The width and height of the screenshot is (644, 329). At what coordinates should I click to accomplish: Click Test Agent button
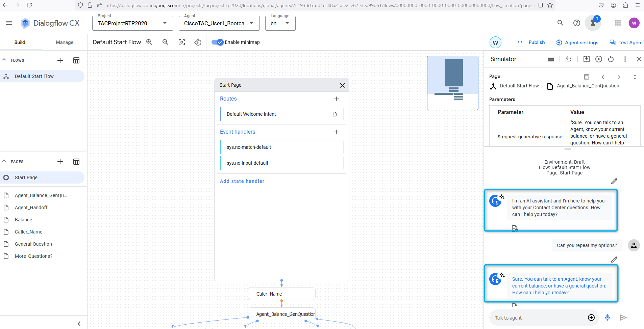click(626, 43)
